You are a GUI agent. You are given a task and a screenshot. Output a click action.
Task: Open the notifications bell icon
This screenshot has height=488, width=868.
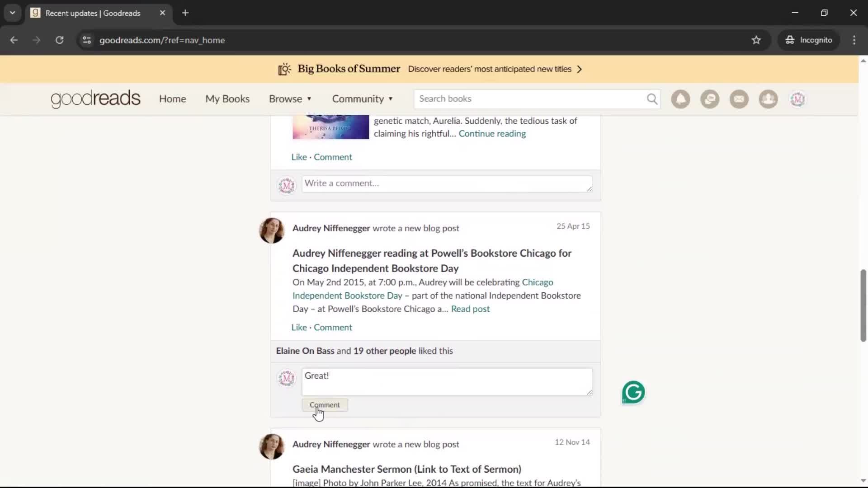point(680,99)
